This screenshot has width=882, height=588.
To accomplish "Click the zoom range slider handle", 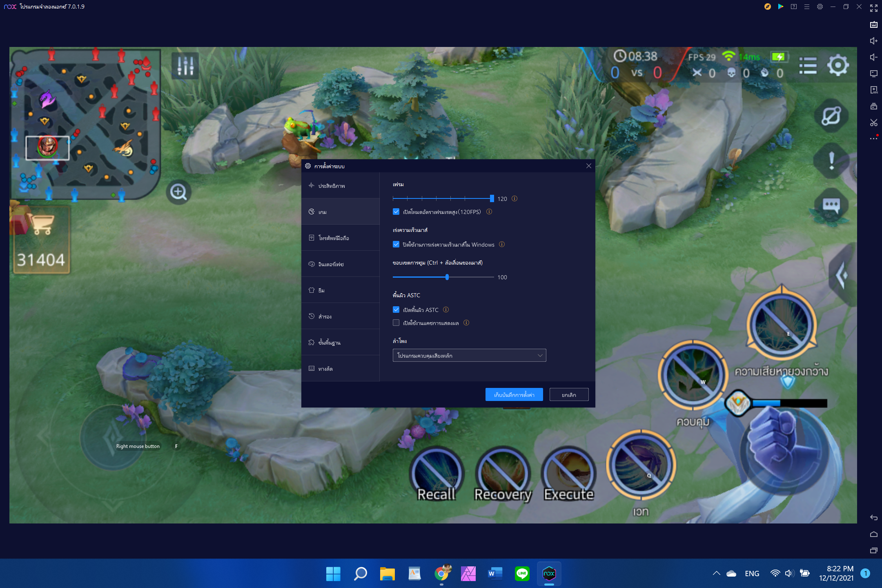I will (x=447, y=277).
